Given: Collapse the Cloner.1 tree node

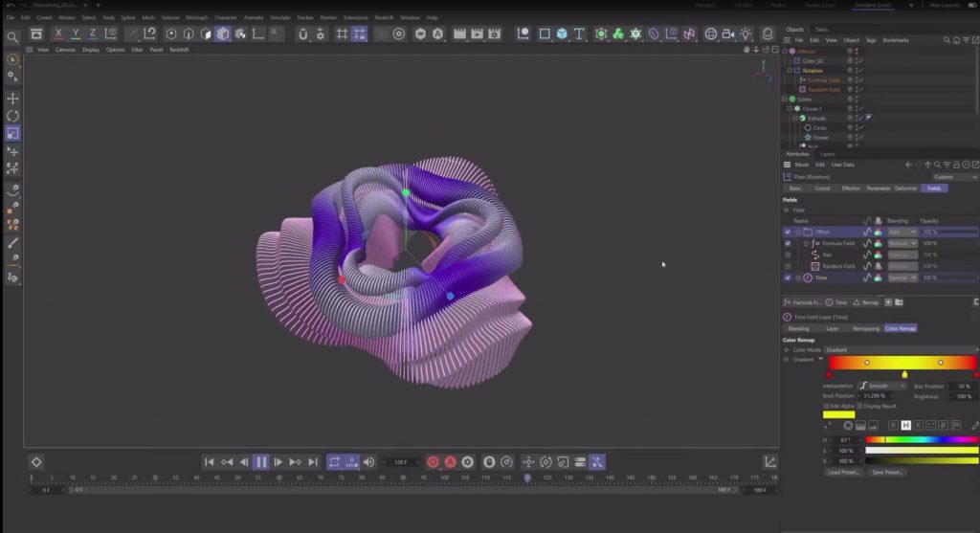Looking at the screenshot, I should coord(790,109).
